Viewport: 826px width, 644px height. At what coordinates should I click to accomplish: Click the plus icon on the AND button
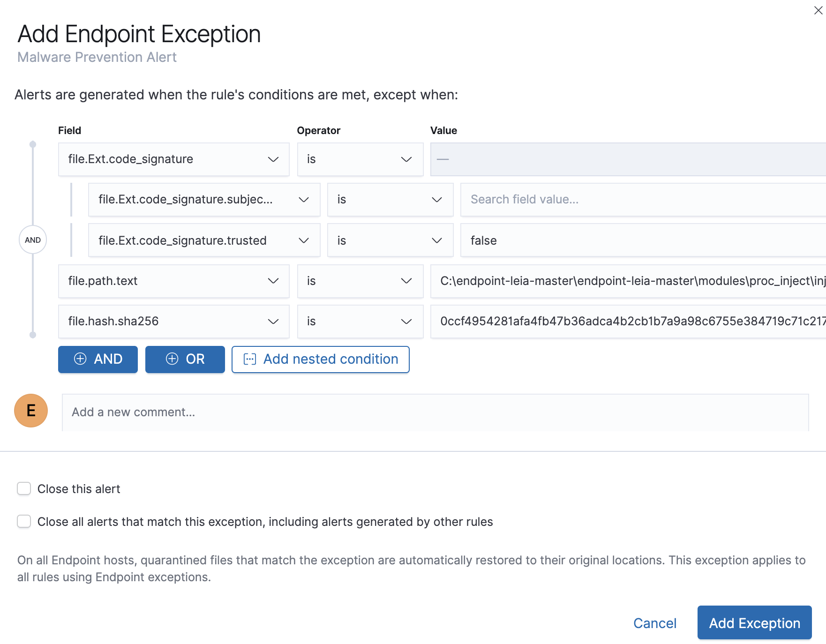click(x=81, y=359)
